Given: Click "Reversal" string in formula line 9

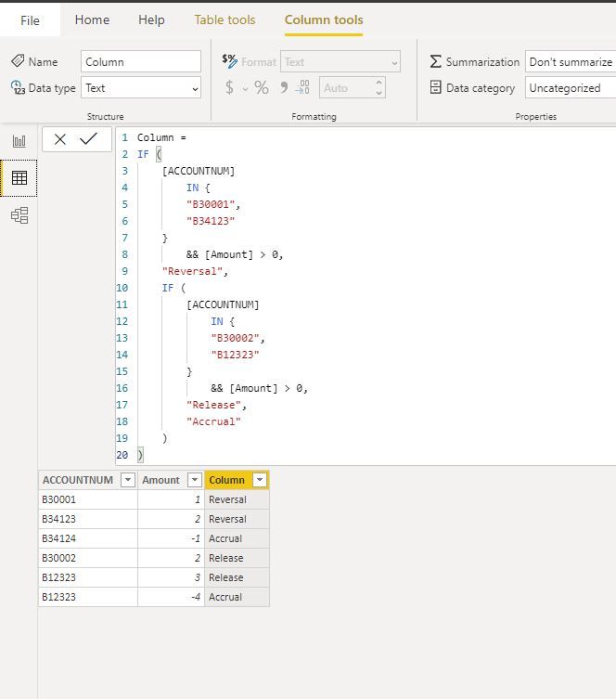Looking at the screenshot, I should (x=192, y=271).
